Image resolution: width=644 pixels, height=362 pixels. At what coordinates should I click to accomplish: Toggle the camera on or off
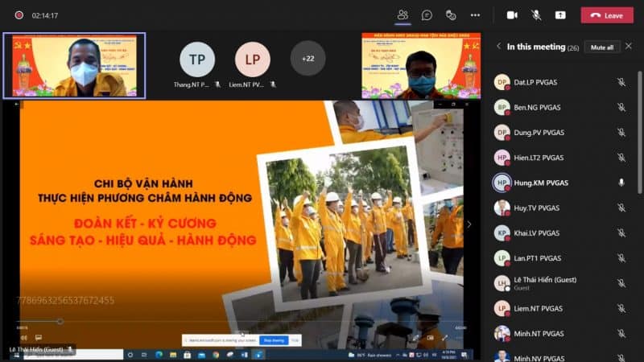click(x=512, y=15)
